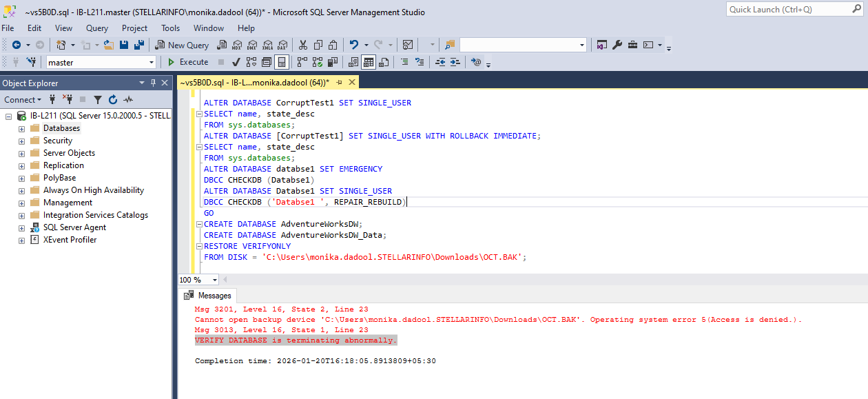Refresh the Object Explorer tree
The height and width of the screenshot is (399, 868).
click(113, 100)
